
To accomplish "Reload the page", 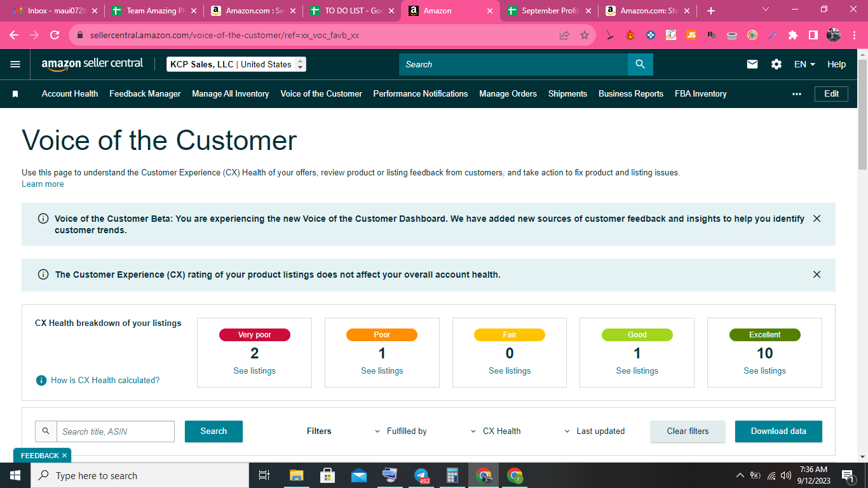I will tap(55, 36).
